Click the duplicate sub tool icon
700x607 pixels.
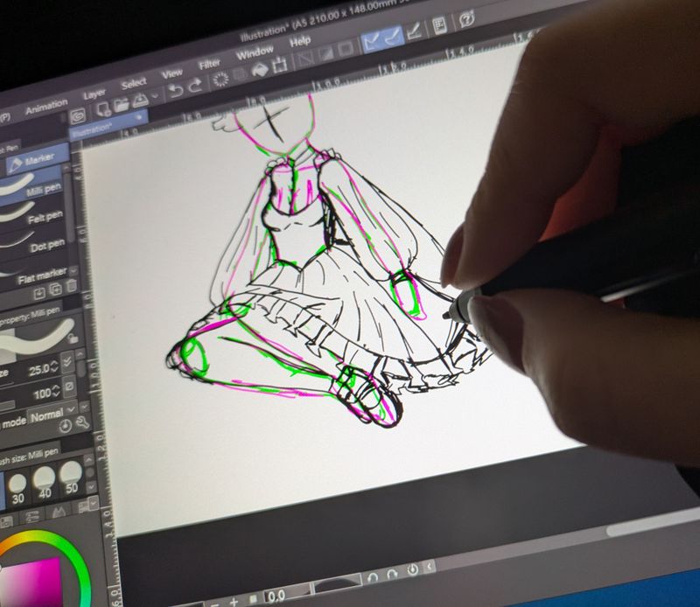pyautogui.click(x=54, y=289)
